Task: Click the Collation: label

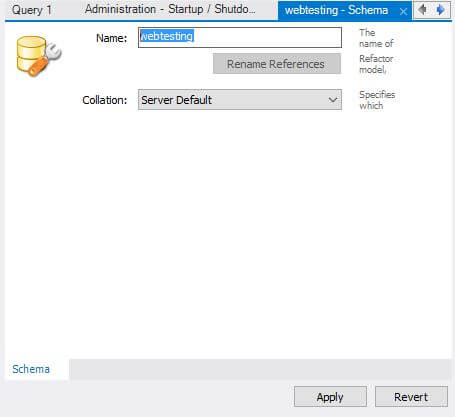Action: [105, 100]
